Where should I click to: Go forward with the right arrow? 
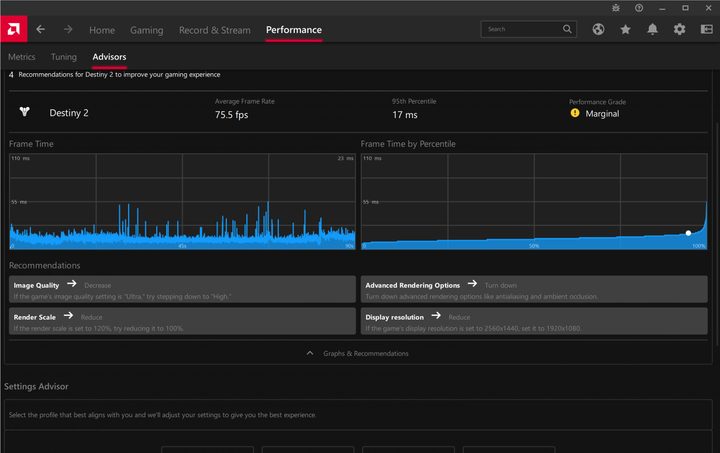point(68,29)
